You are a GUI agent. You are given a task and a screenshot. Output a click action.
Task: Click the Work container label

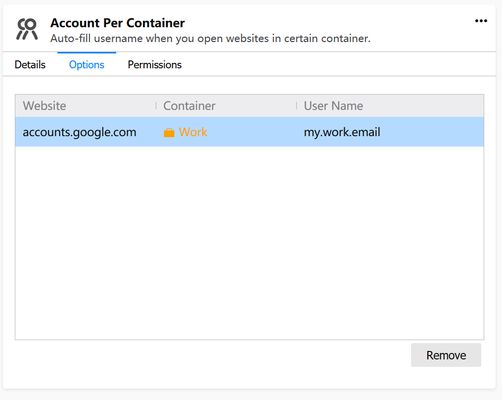(x=193, y=132)
